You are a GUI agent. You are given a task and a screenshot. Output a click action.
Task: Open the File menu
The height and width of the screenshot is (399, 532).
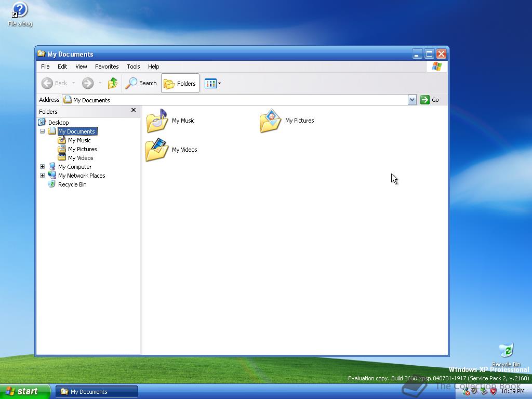click(x=45, y=66)
